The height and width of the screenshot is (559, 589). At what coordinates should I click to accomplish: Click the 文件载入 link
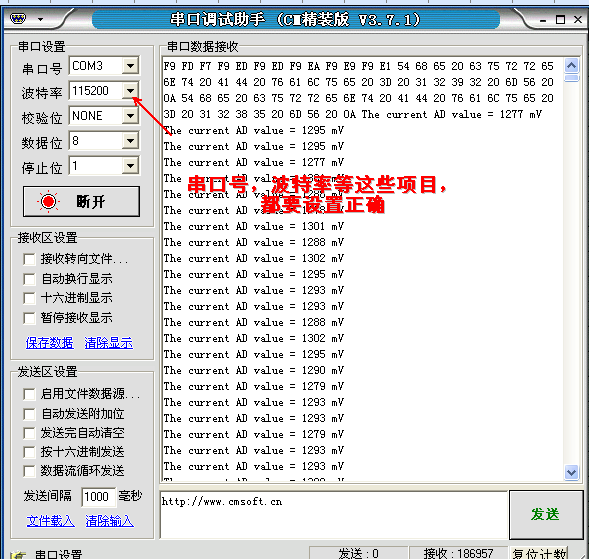point(50,521)
